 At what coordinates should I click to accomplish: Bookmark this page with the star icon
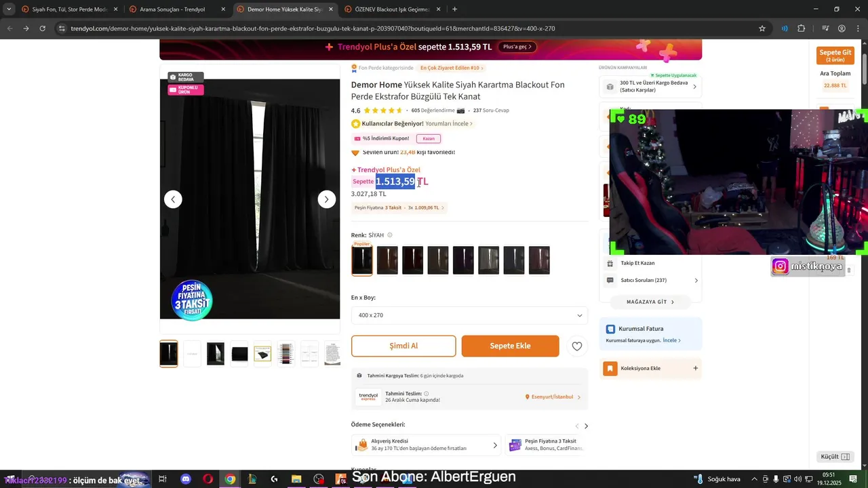click(x=762, y=28)
